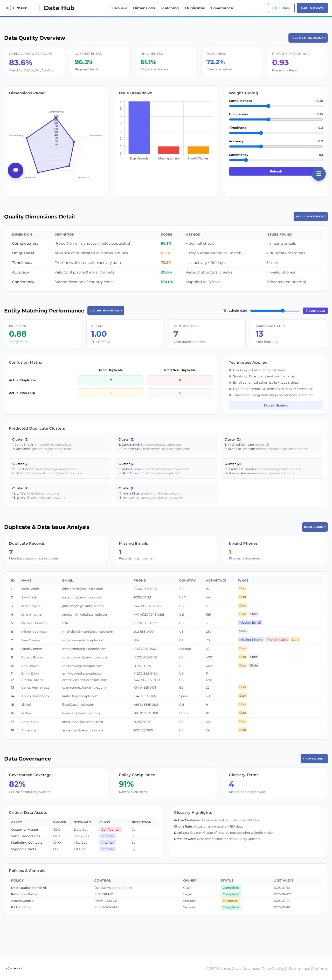Click the Missing Emails red bar
The image size is (332, 980).
point(169,150)
